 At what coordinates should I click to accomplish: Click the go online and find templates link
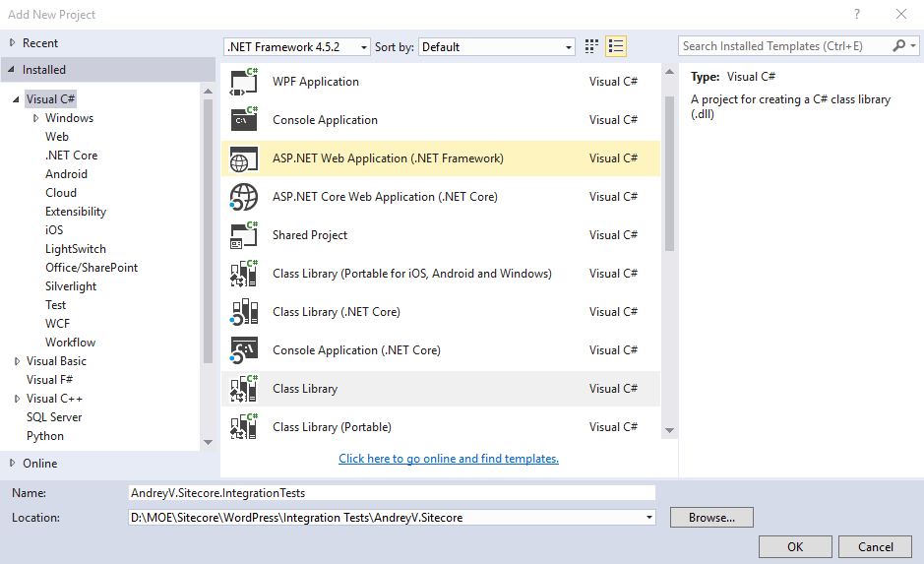tap(449, 459)
